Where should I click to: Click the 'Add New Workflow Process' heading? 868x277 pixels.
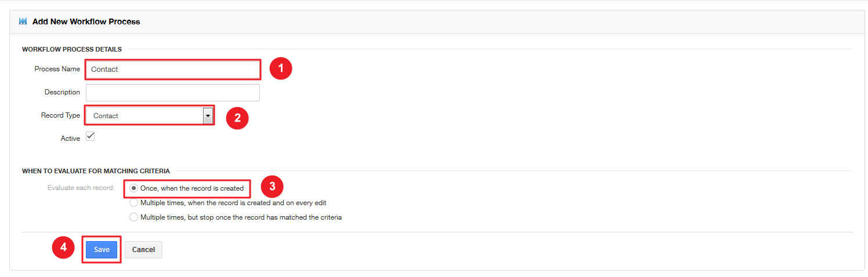coord(86,21)
